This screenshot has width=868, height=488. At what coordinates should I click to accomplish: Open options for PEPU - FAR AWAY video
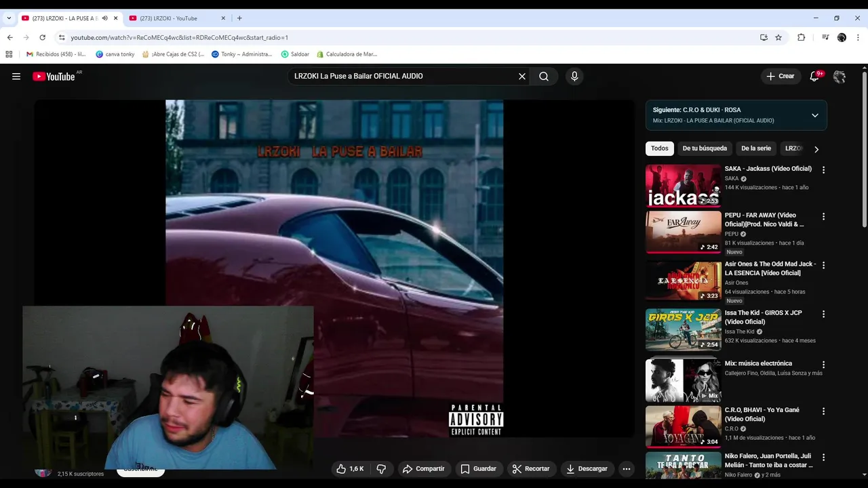[823, 217]
